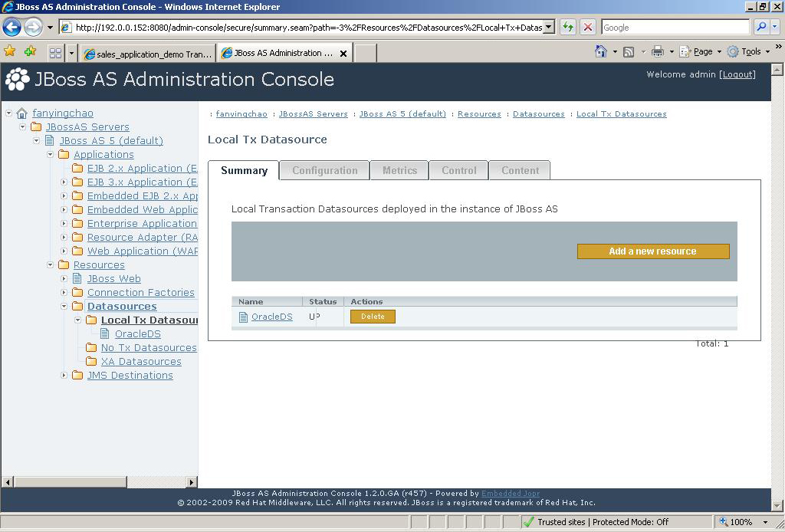Open the zoom level dropdown arrow
Viewport: 785px width, 532px height.
click(x=765, y=522)
